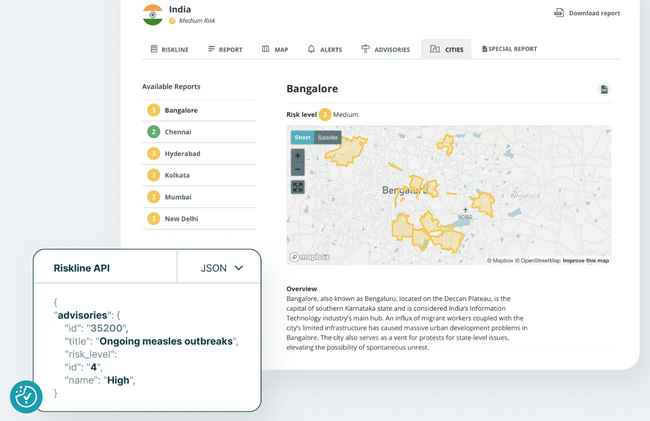Click Chennai's green risk level badge

click(x=153, y=132)
